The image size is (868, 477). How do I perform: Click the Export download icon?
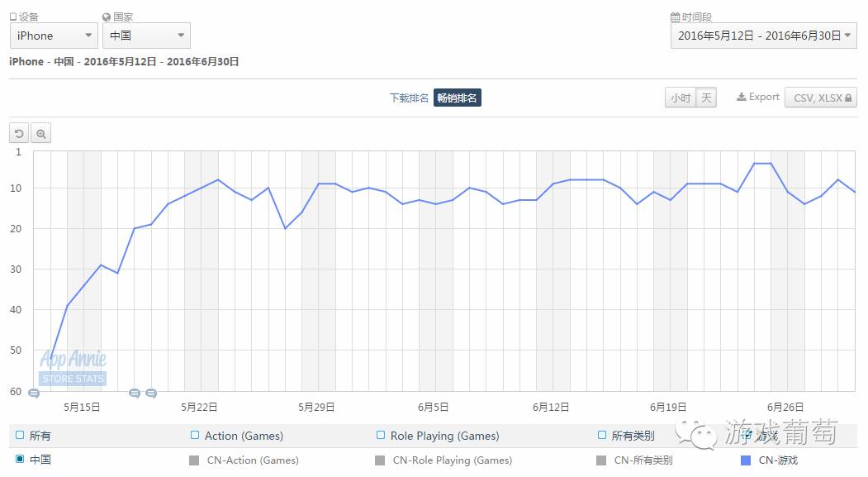click(742, 97)
